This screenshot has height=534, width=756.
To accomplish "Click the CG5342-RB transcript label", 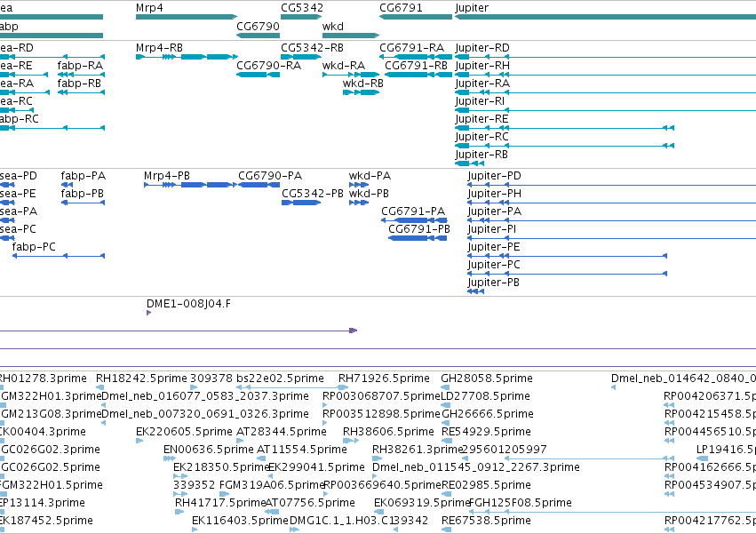I will (x=312, y=48).
